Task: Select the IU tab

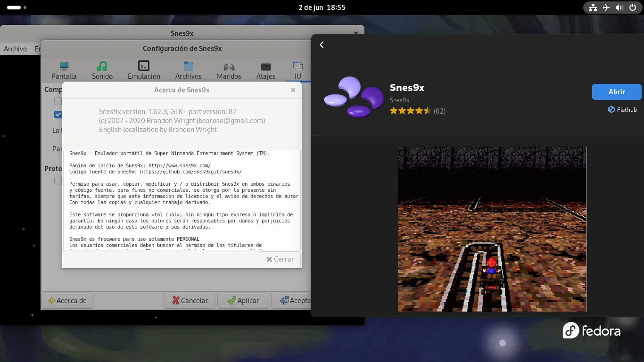Action: click(297, 71)
